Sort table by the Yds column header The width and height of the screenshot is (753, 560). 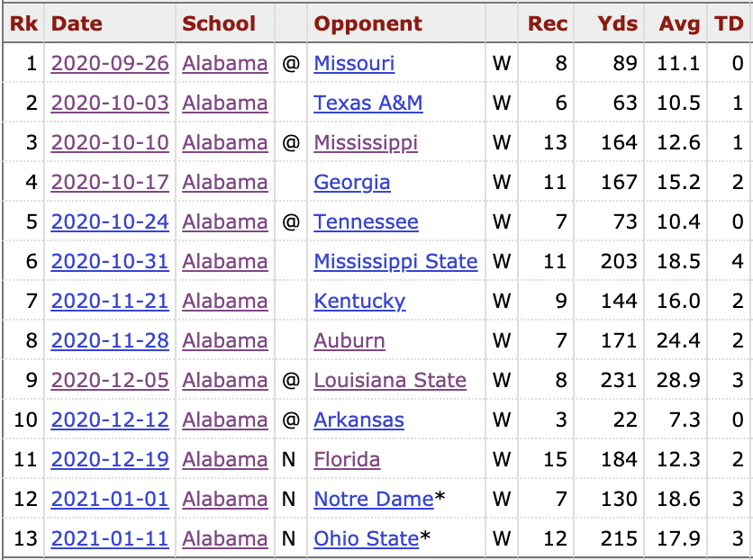617,24
